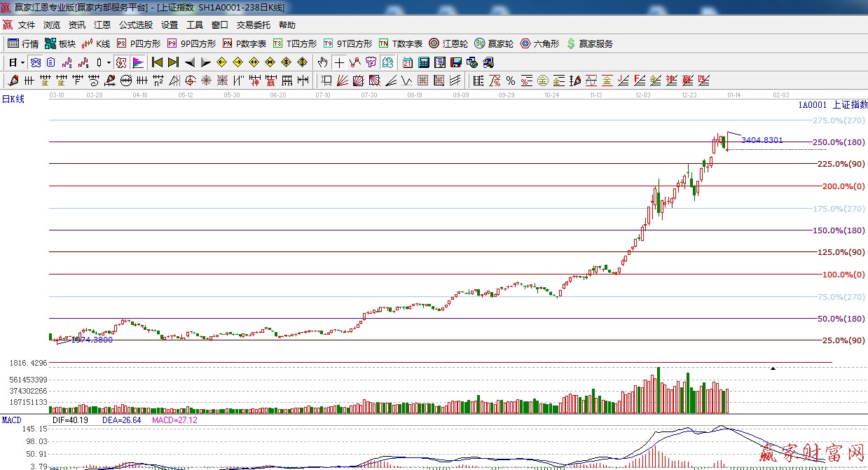The image size is (868, 470).
Task: Toggle the document list view button
Action: pos(50,62)
